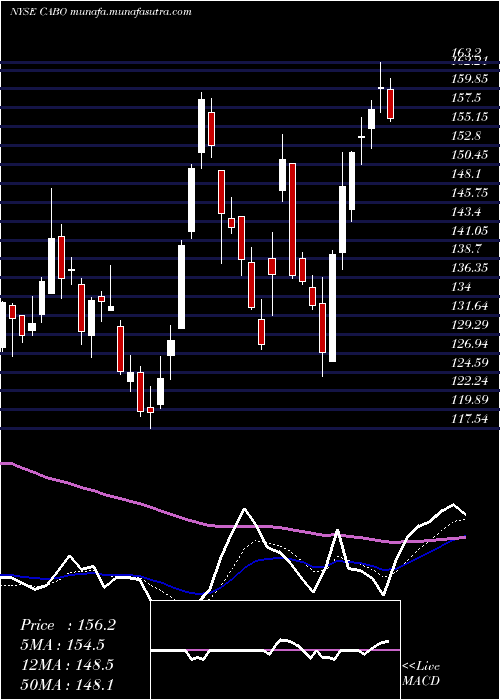Viewport: 500px width, 700px height.
Task: Click the 129.29 price axis label
Action: tap(470, 325)
